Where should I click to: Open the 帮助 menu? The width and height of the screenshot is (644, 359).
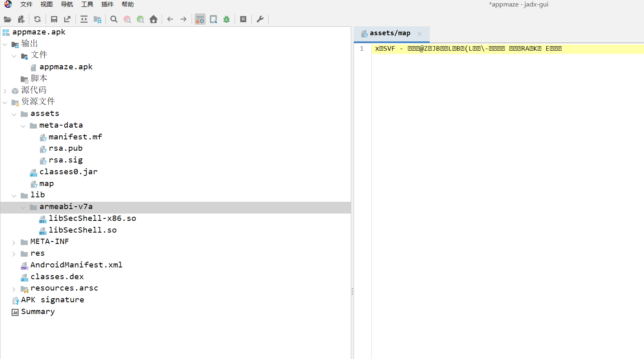pos(128,4)
